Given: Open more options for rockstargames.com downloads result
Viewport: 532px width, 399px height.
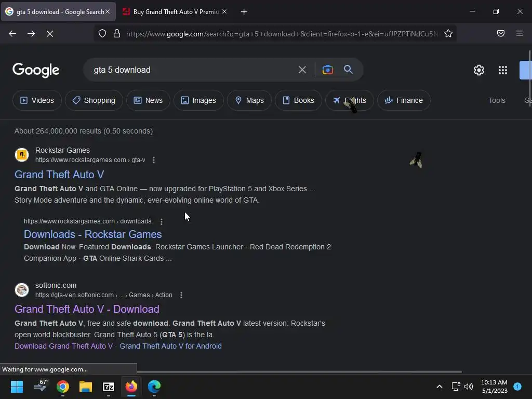Looking at the screenshot, I should tap(162, 221).
